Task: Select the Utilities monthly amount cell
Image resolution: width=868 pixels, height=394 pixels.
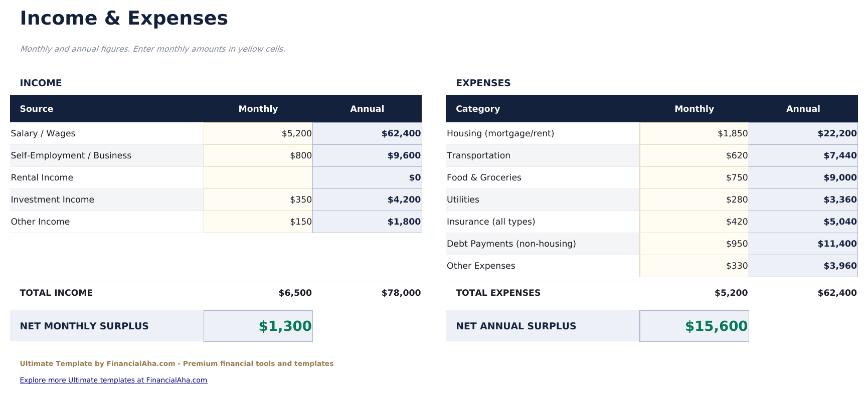Action: tap(695, 200)
